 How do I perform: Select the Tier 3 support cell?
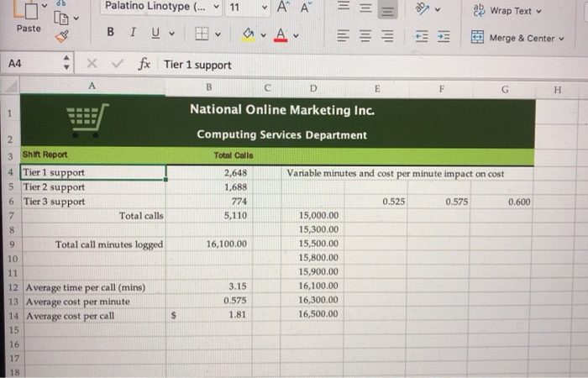coord(93,202)
